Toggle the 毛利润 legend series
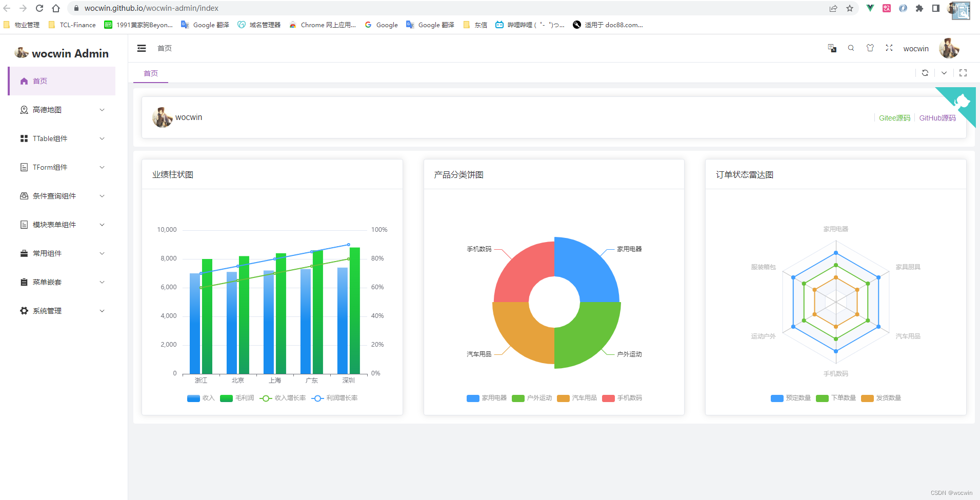The height and width of the screenshot is (500, 980). 237,398
